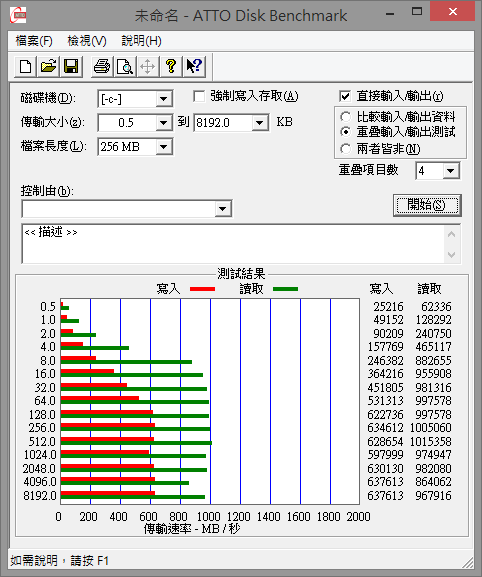Click inside the 描述 description text box
This screenshot has width=482, height=577.
pyautogui.click(x=233, y=244)
